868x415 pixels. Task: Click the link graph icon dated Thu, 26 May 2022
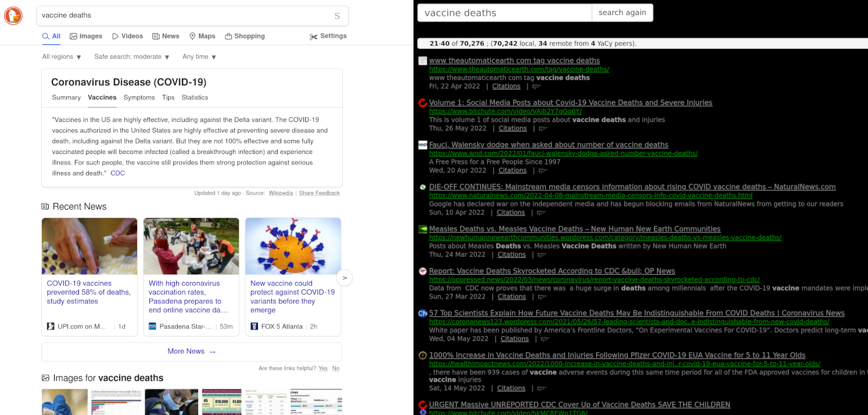click(544, 128)
